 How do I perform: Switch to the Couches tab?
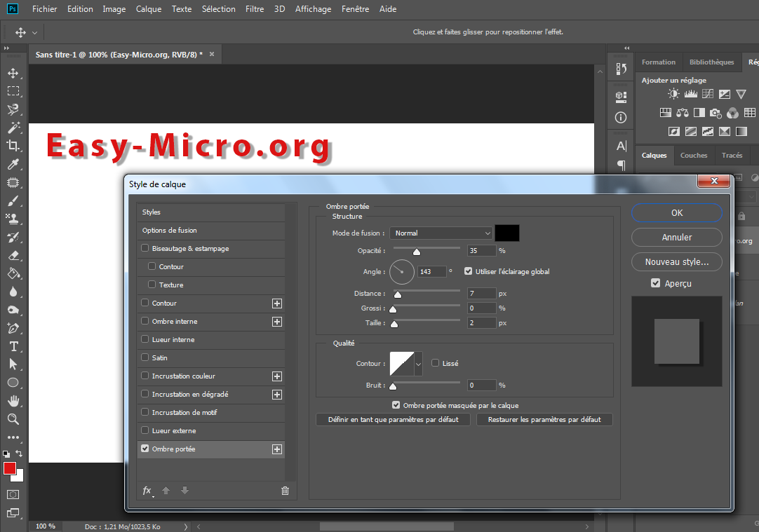click(694, 155)
